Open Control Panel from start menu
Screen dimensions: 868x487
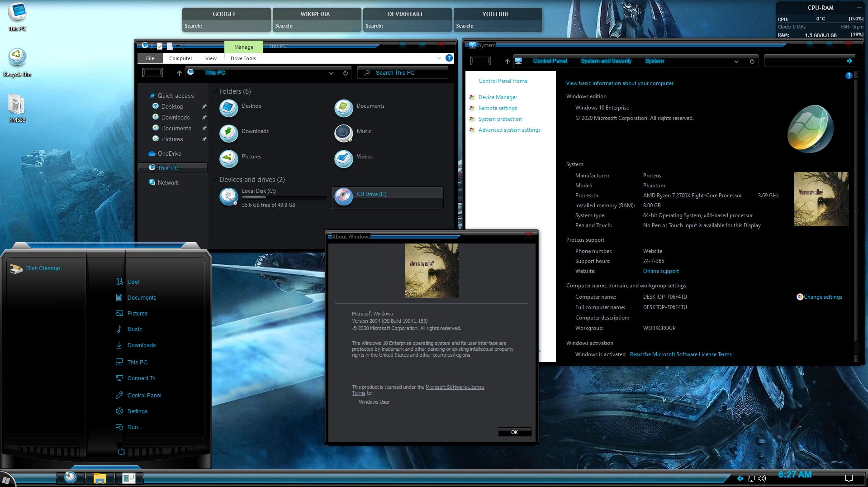coord(139,396)
